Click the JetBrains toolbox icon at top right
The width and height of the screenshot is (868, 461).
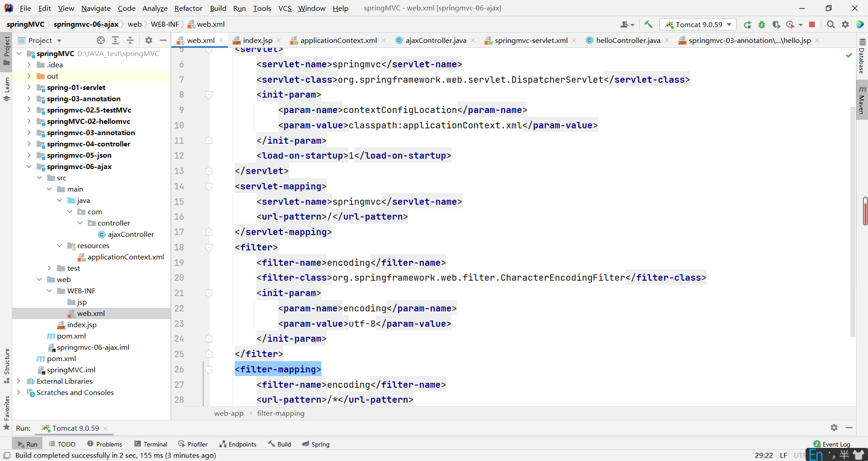point(860,24)
